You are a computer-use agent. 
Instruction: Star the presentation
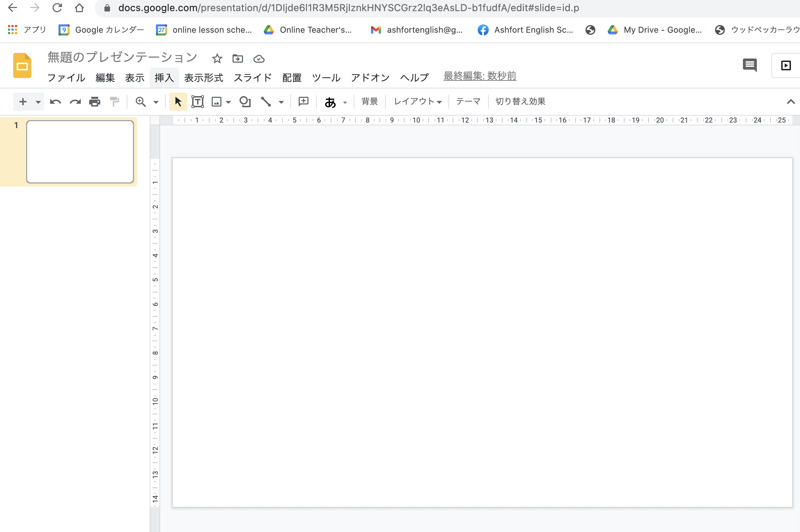click(217, 58)
